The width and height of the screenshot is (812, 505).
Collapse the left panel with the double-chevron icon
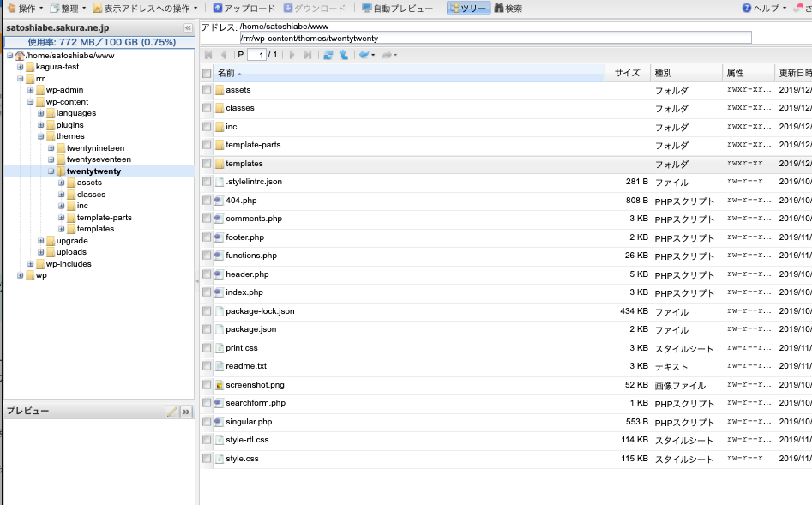tap(188, 27)
